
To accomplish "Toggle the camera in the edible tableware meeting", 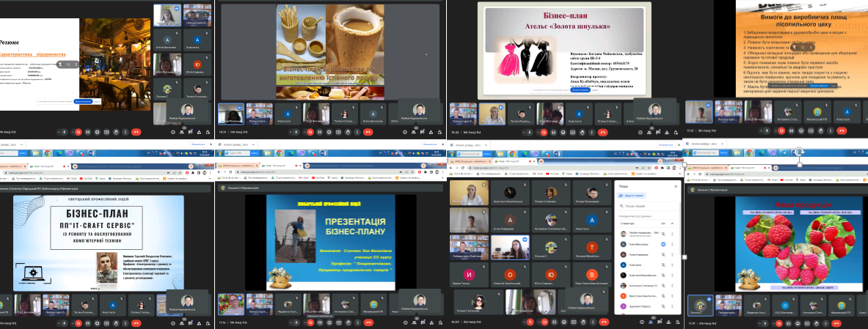I will [310, 132].
